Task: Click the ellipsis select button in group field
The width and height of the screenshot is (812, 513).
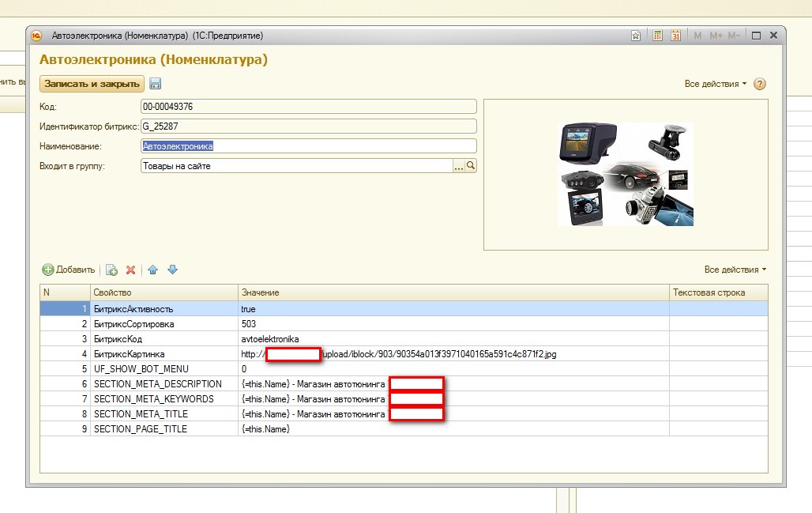Action: tap(459, 166)
